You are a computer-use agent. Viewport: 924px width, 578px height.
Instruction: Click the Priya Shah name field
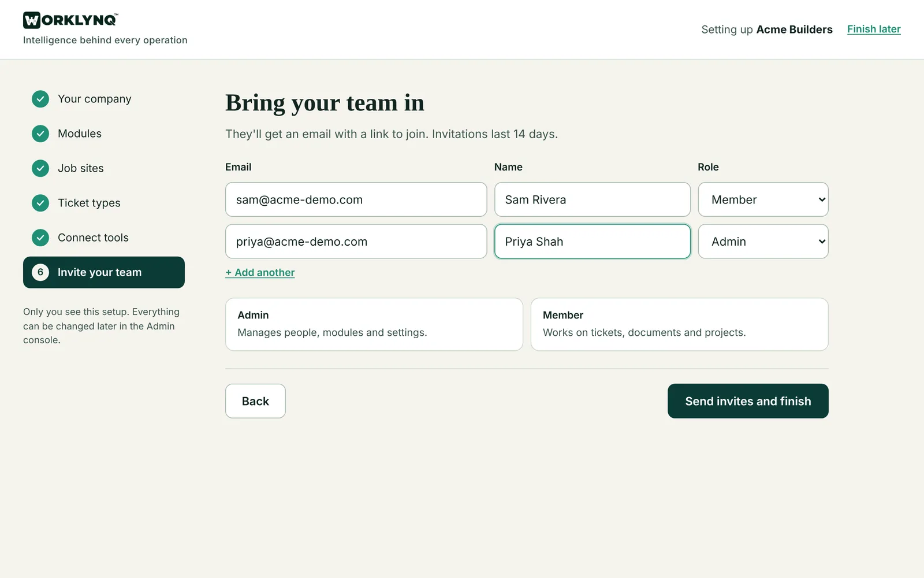click(593, 242)
